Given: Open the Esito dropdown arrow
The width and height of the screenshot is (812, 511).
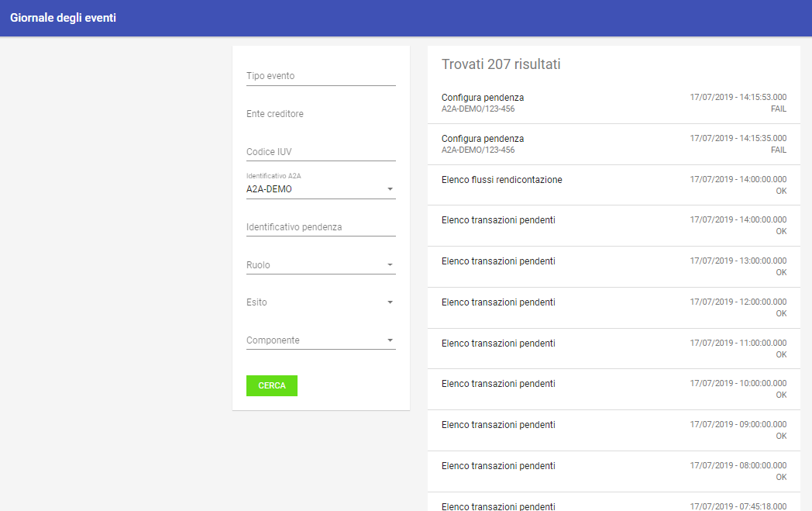Looking at the screenshot, I should pos(390,302).
